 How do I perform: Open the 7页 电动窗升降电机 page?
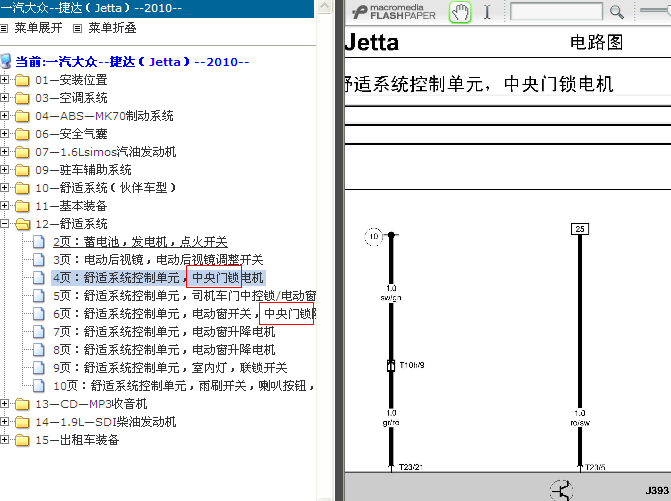pos(164,332)
